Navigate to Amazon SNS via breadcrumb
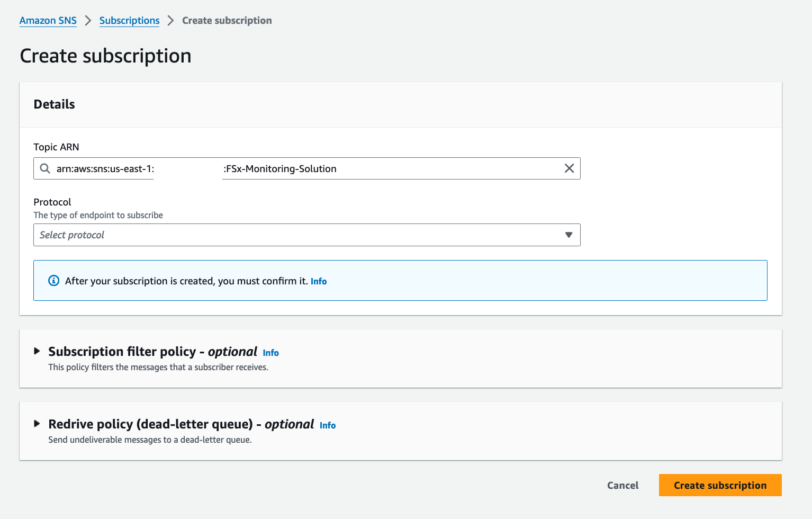The width and height of the screenshot is (812, 519). pos(48,20)
